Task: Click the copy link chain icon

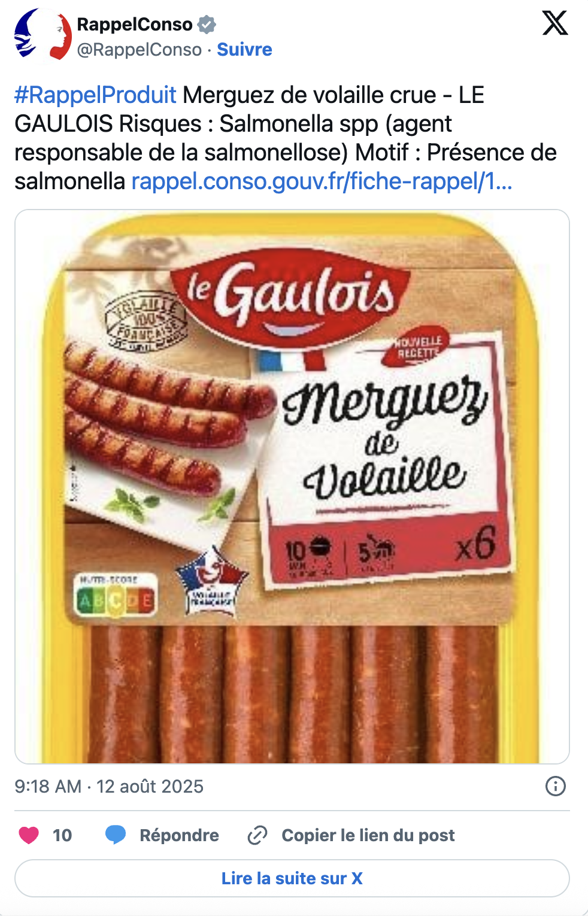Action: (257, 835)
